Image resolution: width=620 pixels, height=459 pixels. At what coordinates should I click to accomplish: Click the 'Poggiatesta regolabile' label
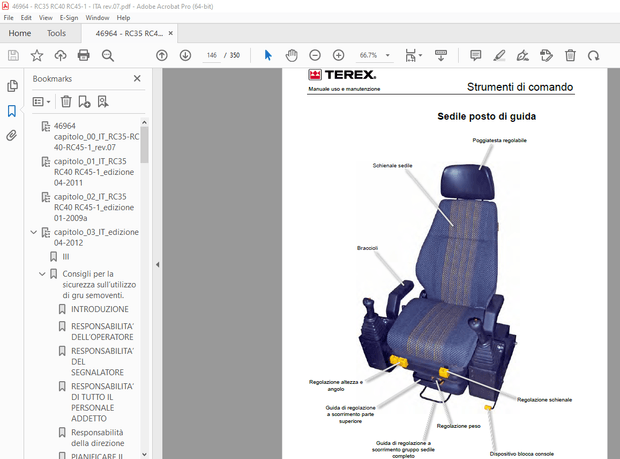click(x=499, y=140)
